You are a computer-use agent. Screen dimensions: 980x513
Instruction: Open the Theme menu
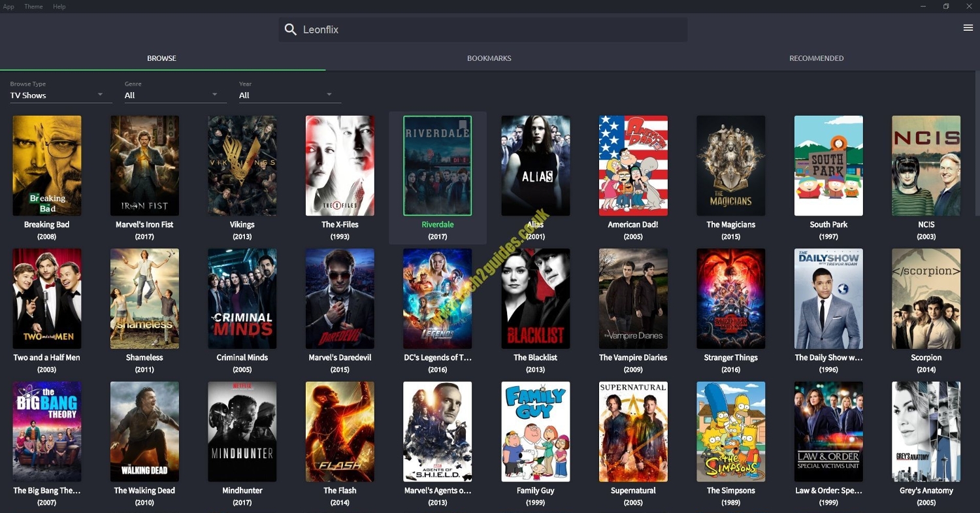tap(33, 7)
